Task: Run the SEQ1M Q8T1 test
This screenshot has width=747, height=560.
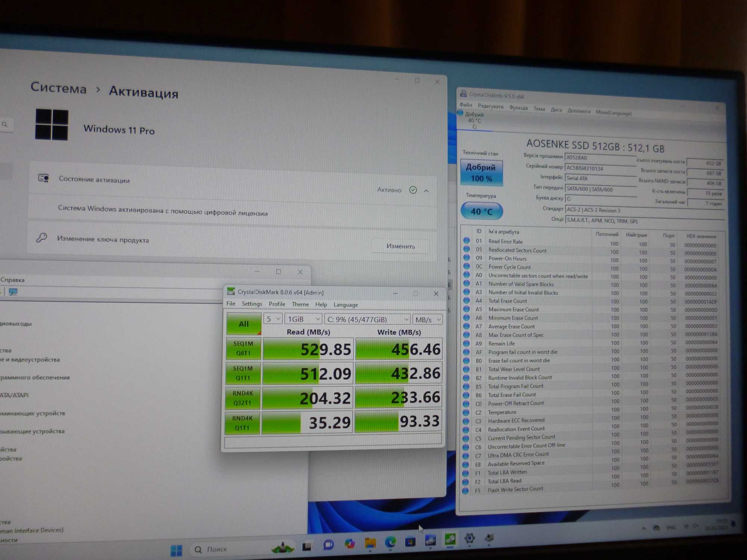Action: (x=243, y=348)
